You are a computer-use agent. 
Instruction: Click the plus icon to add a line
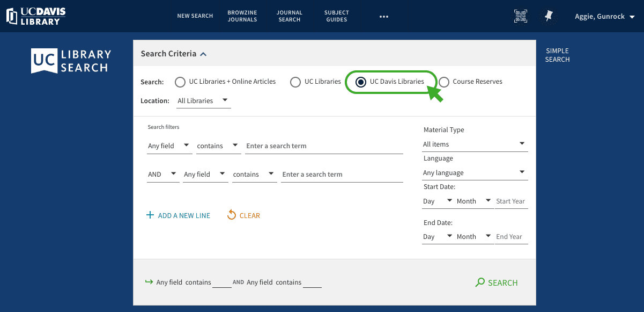150,215
